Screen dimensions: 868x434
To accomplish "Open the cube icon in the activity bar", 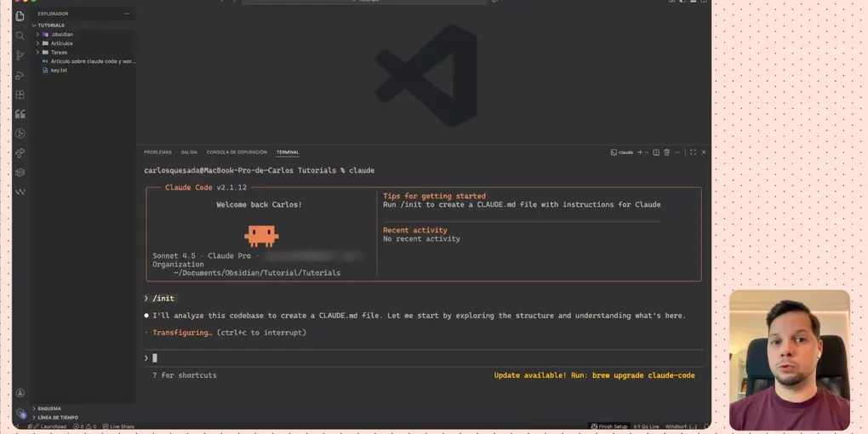I will point(20,172).
